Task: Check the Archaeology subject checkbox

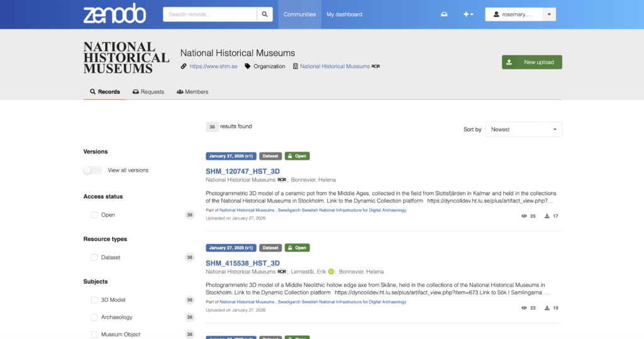Action: coord(94,317)
